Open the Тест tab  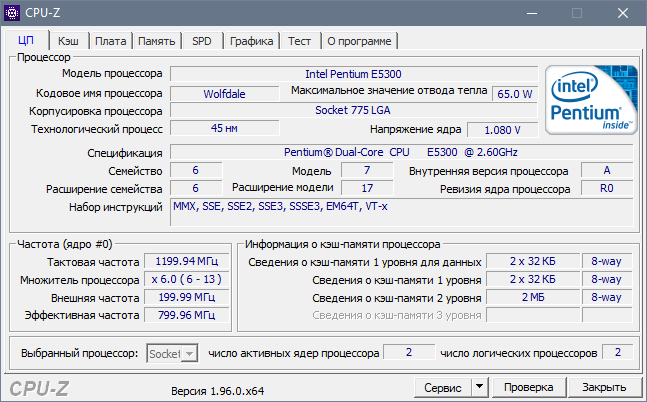point(299,41)
